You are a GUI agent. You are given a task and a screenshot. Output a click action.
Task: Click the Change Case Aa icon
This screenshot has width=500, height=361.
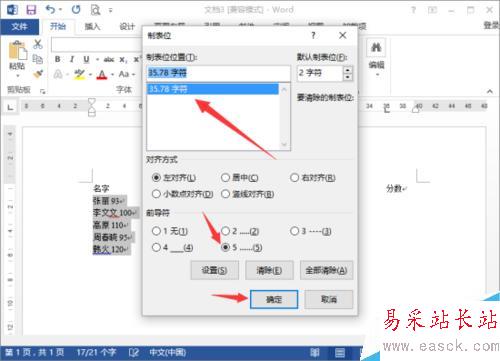point(124,74)
